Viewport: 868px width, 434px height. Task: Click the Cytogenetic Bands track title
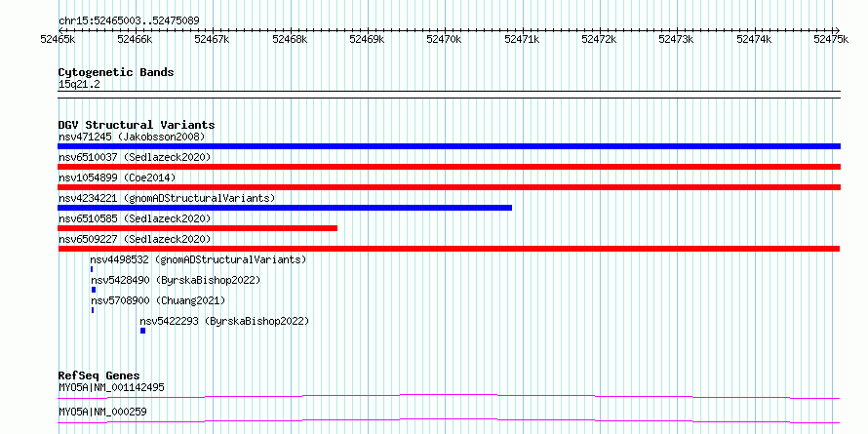[x=116, y=72]
